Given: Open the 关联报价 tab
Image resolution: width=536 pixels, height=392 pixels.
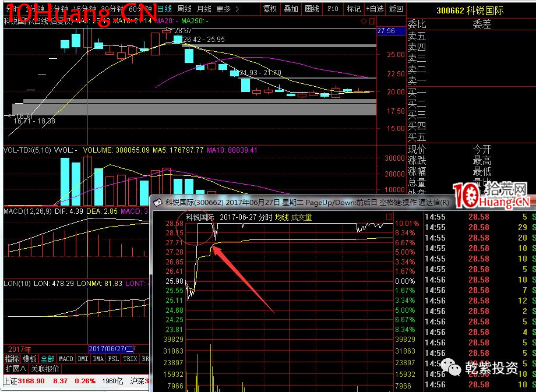Looking at the screenshot, I should point(45,369).
